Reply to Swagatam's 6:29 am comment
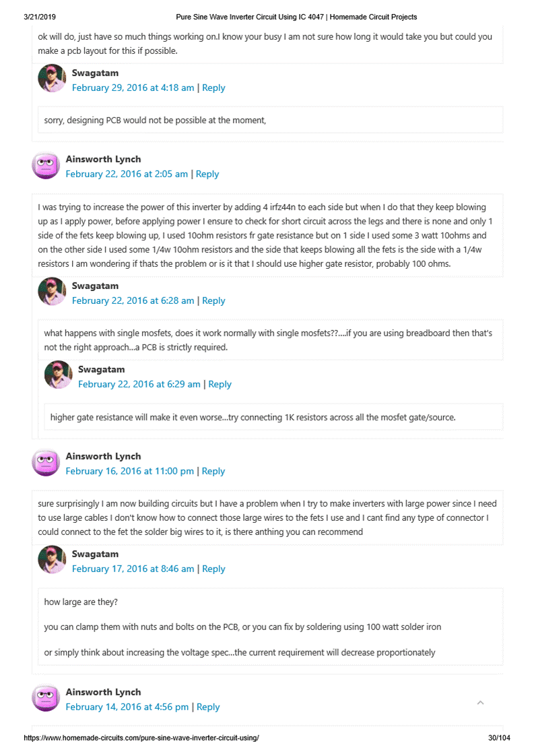The image size is (534, 756). 220,384
